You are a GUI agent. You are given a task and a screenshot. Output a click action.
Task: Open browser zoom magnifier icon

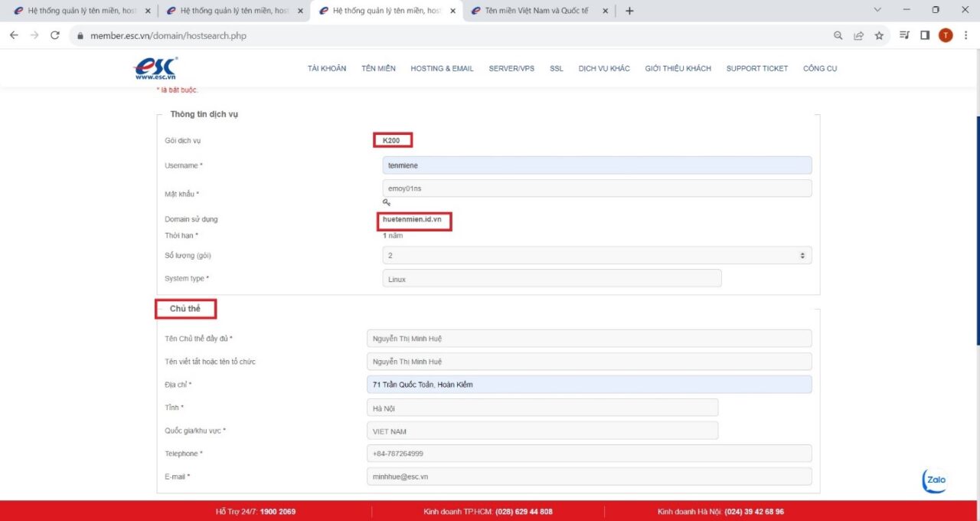click(838, 35)
